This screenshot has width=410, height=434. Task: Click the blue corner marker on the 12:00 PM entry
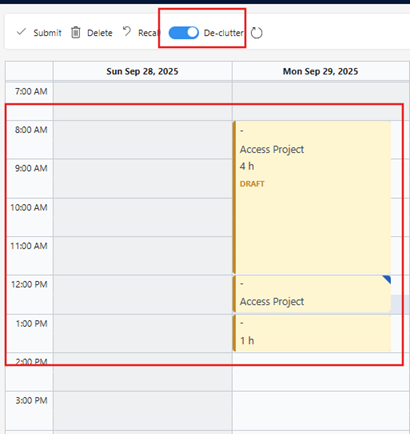click(x=387, y=279)
